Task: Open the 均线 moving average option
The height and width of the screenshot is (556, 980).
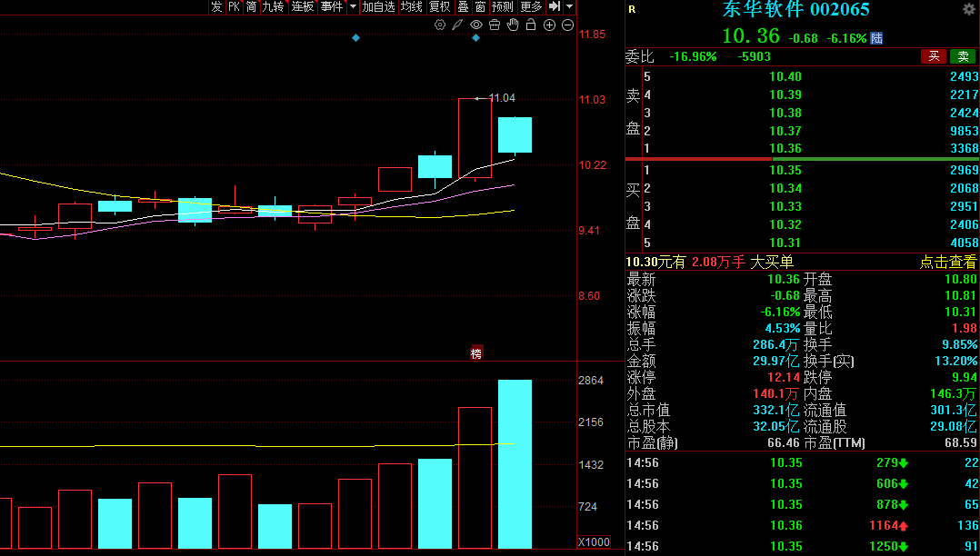Action: pos(412,7)
